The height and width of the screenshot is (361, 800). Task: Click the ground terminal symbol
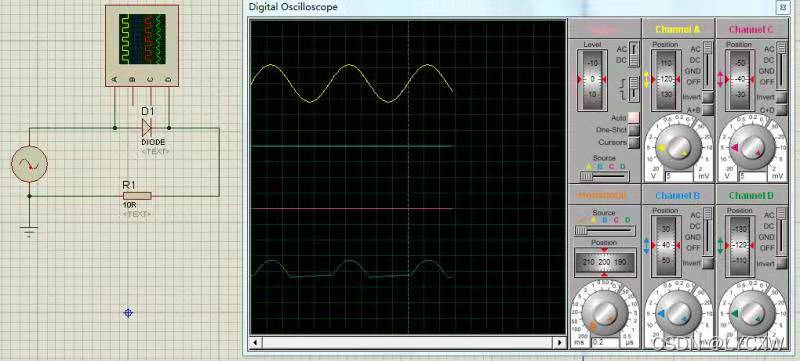click(29, 232)
